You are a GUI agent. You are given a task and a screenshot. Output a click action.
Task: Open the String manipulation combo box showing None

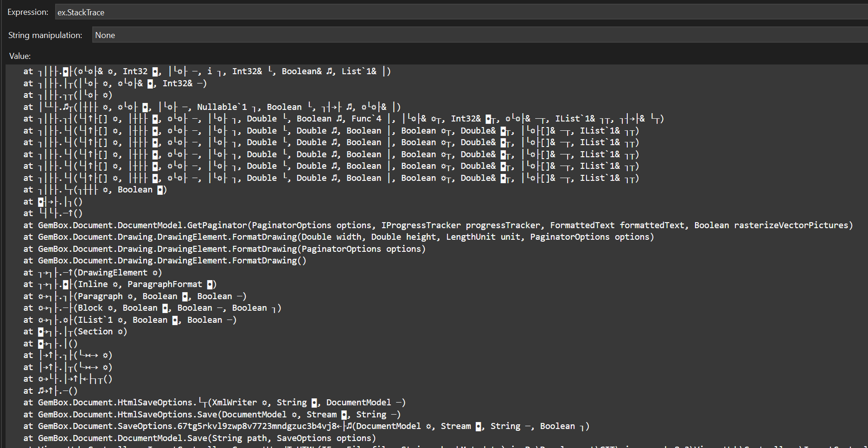pos(480,35)
